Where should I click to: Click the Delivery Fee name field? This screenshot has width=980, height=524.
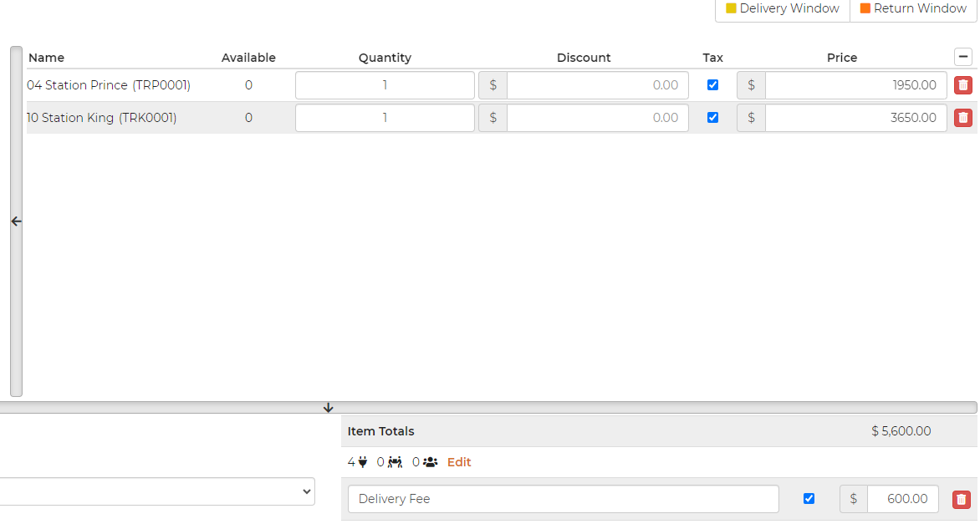pyautogui.click(x=563, y=499)
